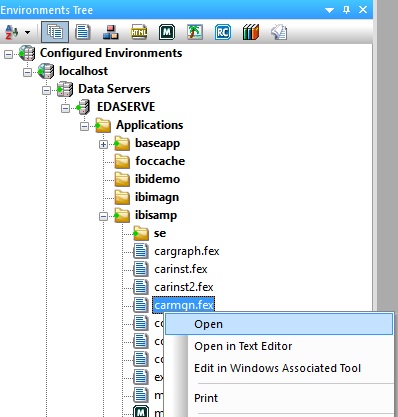The image size is (398, 417).
Task: Choose Open from context menu
Action: (x=279, y=324)
